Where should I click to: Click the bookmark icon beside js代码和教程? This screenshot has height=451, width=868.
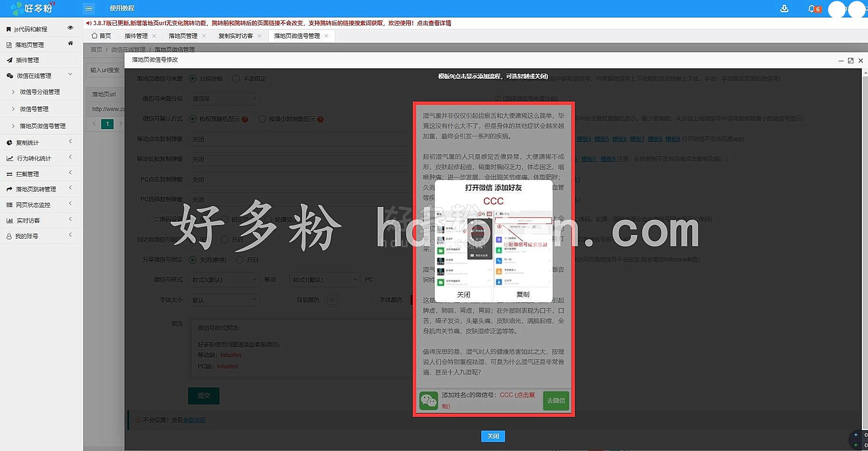click(x=9, y=29)
